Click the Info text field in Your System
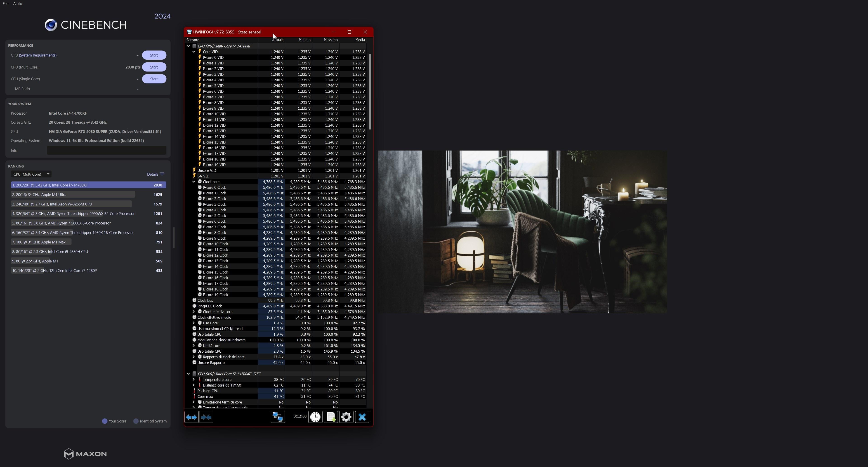The height and width of the screenshot is (467, 868). tap(106, 151)
